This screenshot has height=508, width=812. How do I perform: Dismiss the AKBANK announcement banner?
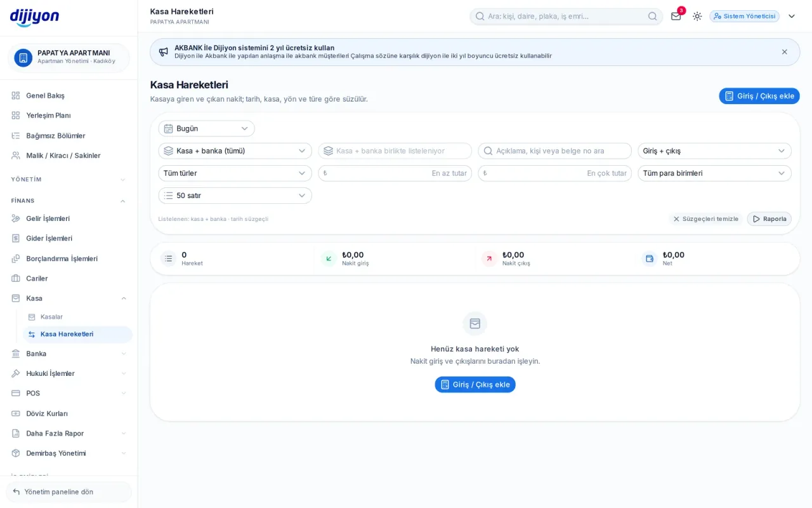pyautogui.click(x=785, y=51)
